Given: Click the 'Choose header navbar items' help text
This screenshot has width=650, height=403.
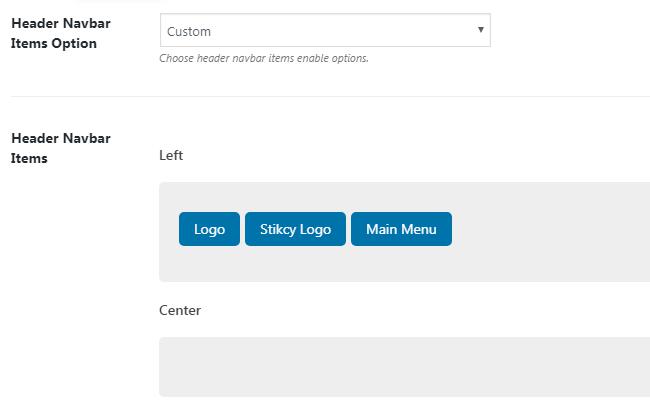Looking at the screenshot, I should [x=264, y=58].
